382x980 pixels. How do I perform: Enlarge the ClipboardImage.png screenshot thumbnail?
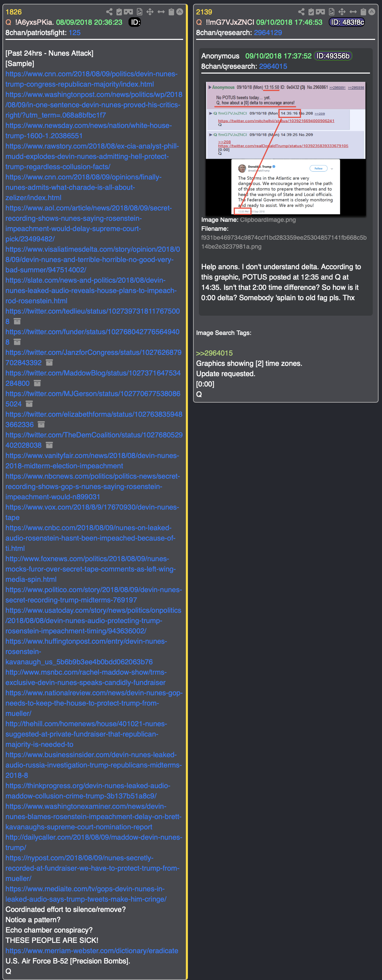tap(285, 149)
